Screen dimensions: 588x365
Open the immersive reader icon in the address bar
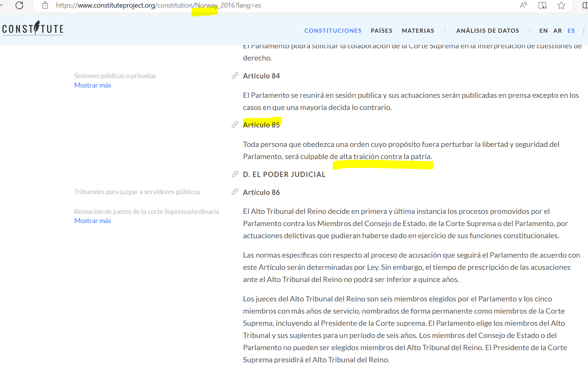click(542, 5)
